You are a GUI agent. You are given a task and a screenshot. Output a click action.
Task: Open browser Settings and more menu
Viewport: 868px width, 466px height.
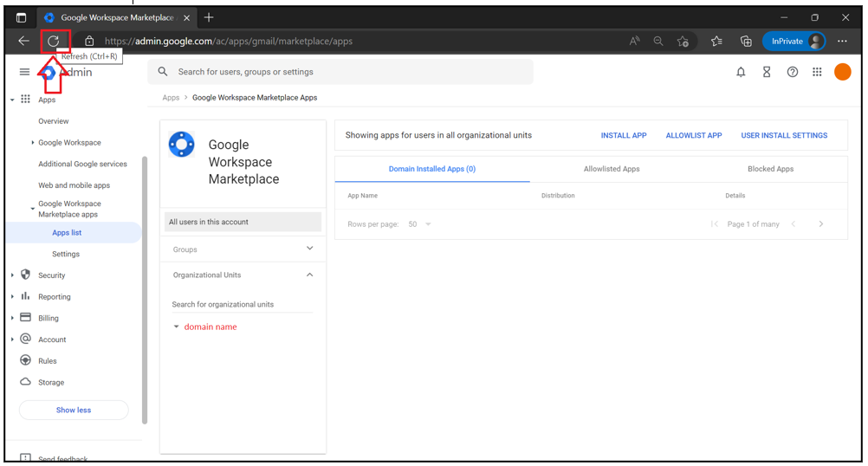842,41
